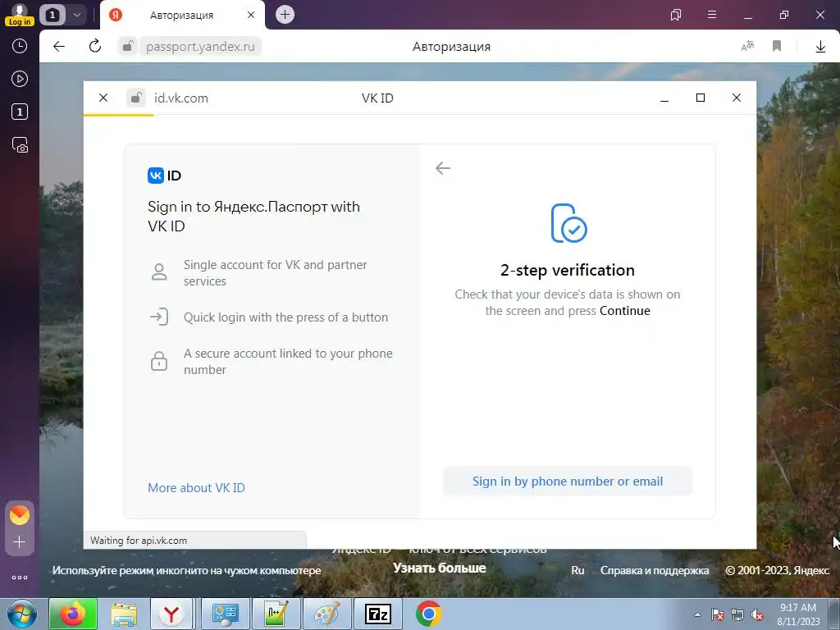
Task: Open the three-dot sidebar settings
Action: [x=20, y=577]
